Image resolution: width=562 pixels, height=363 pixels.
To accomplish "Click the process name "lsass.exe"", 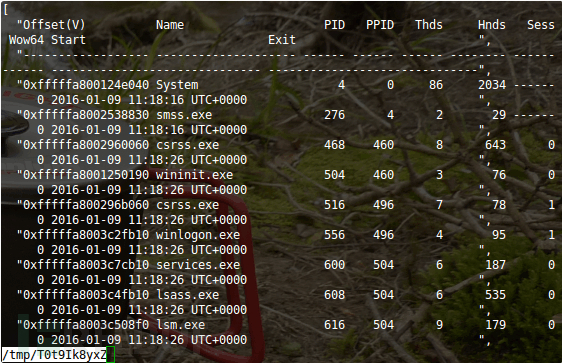I will click(187, 295).
